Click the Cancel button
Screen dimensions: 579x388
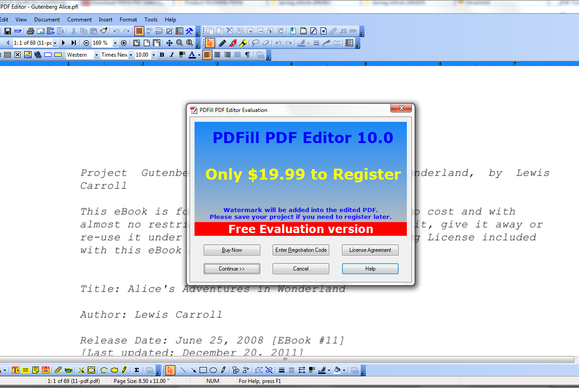click(301, 269)
